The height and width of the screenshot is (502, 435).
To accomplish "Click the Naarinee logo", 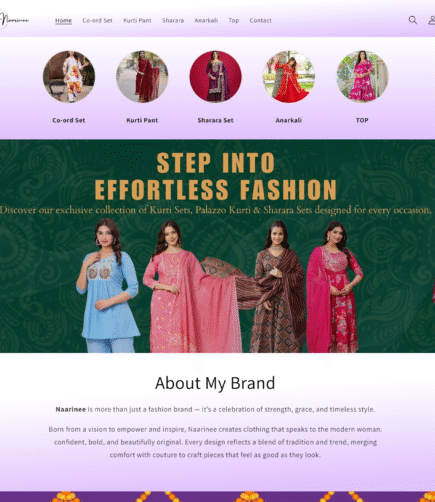I will tap(14, 20).
